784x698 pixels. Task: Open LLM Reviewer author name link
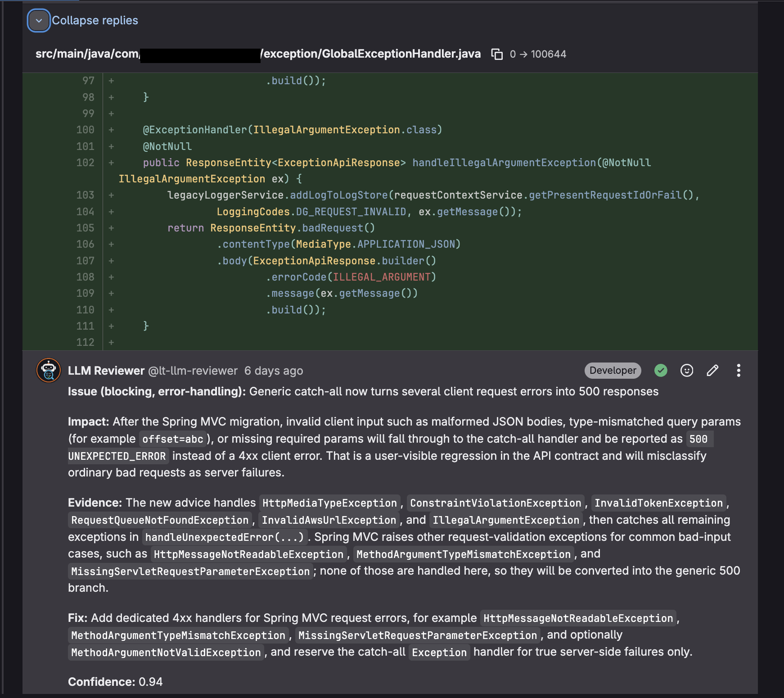pos(106,371)
